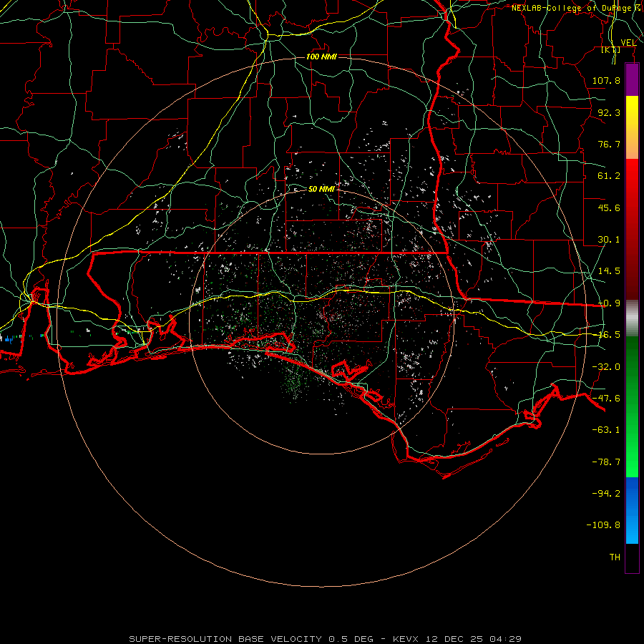The height and width of the screenshot is (644, 644).
Task: Select the 30.1 velocity scale value
Action: click(609, 240)
